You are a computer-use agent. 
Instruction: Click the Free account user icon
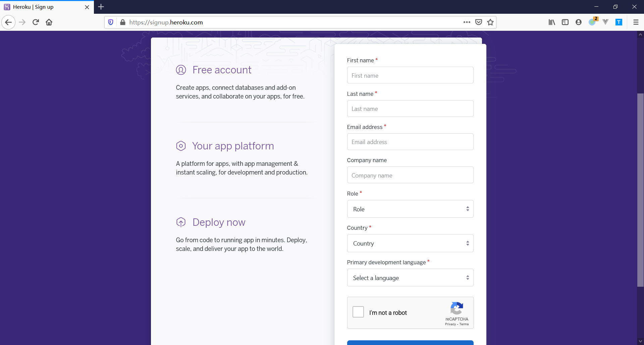181,70
